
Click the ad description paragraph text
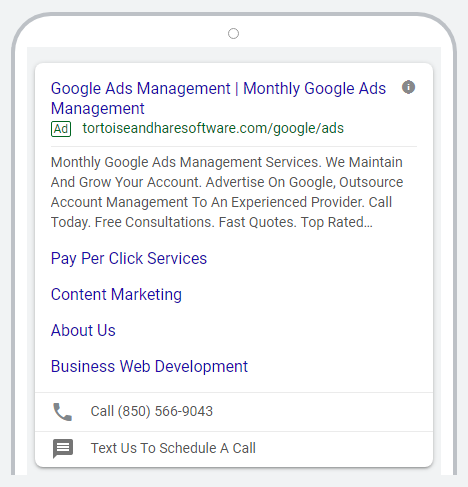pyautogui.click(x=227, y=192)
